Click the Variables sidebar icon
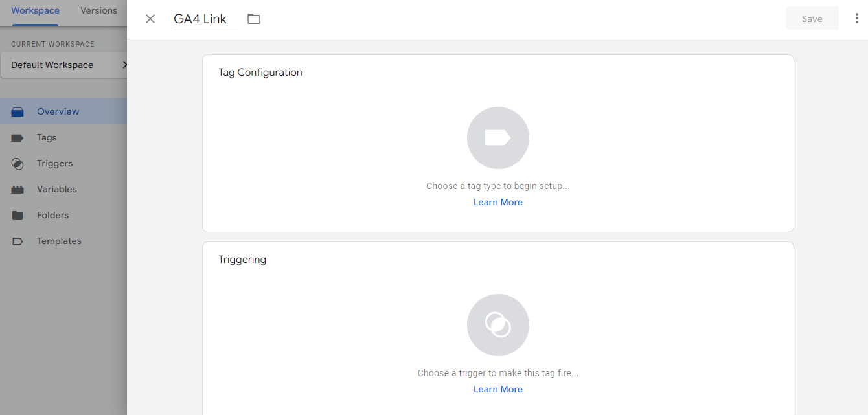The width and height of the screenshot is (868, 415). [x=17, y=190]
